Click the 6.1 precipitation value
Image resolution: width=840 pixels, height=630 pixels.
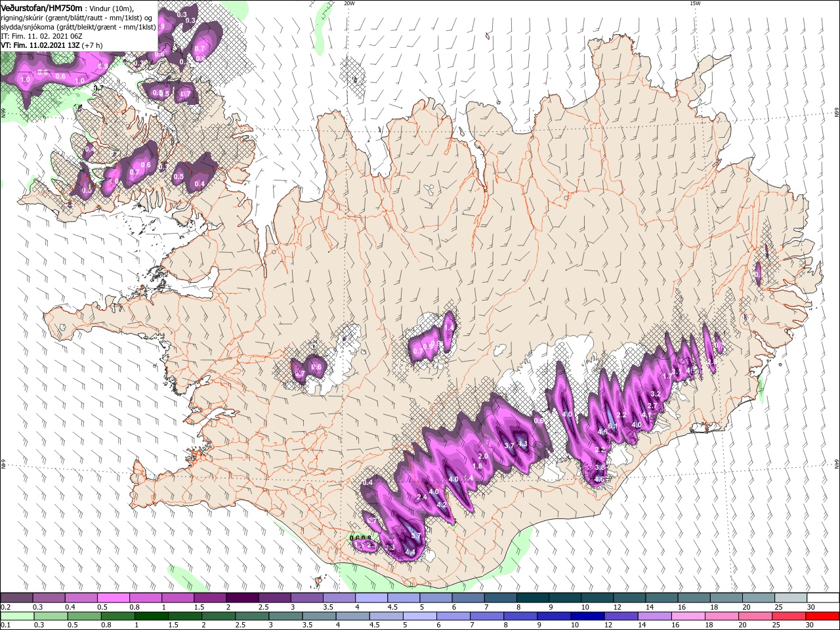(614, 426)
